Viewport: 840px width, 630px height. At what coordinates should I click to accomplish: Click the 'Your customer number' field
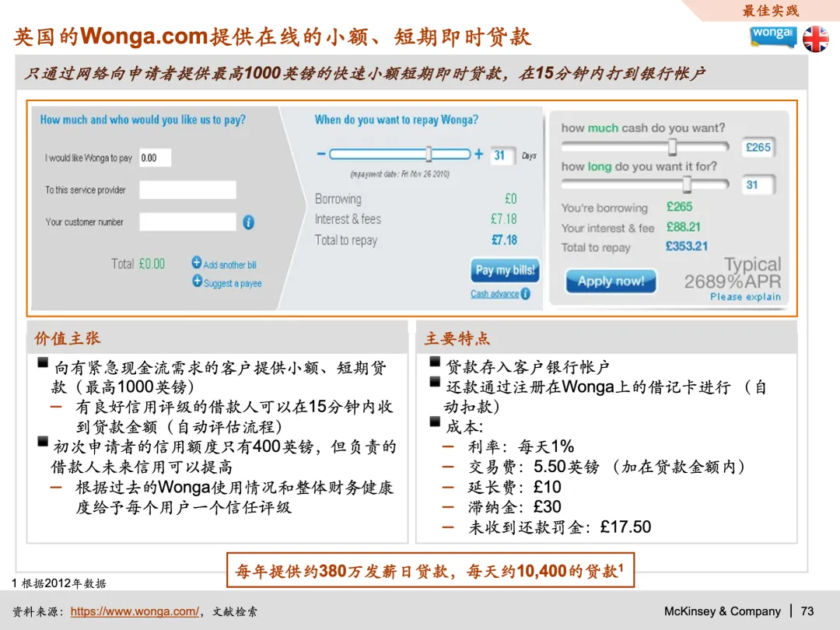tap(187, 222)
